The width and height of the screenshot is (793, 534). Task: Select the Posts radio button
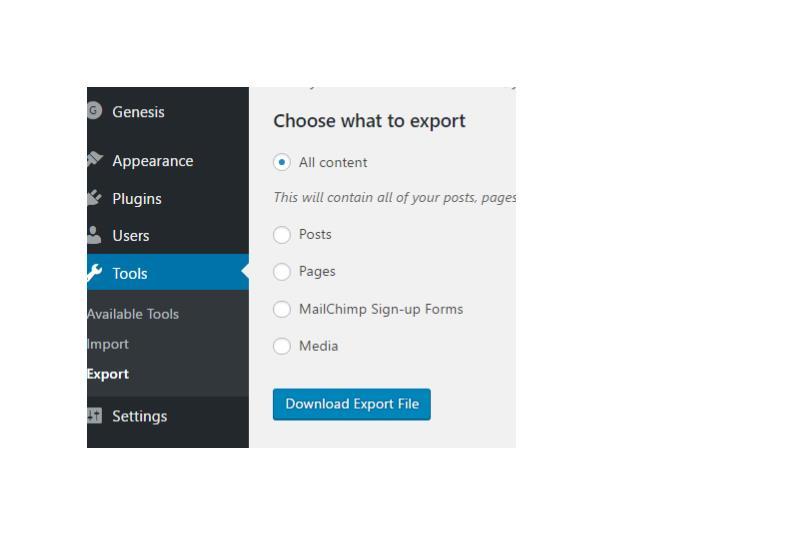282,235
